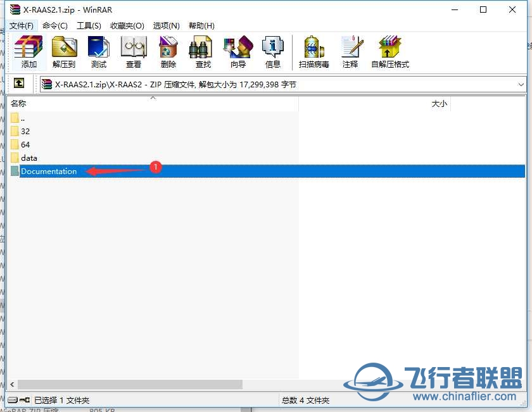Open the 查找 (Find) binoculars tool
The image size is (532, 412).
click(x=203, y=51)
